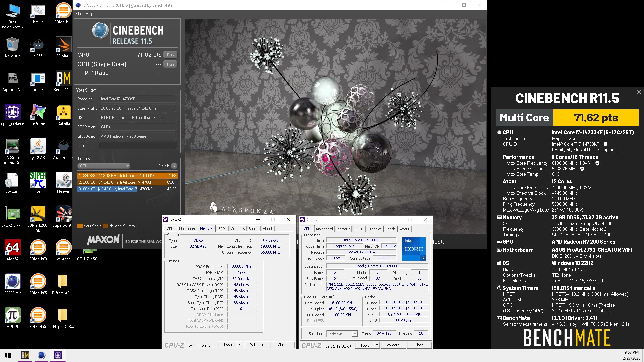
Task: Switch to BenchMate in the taskbar
Action: coord(25,355)
